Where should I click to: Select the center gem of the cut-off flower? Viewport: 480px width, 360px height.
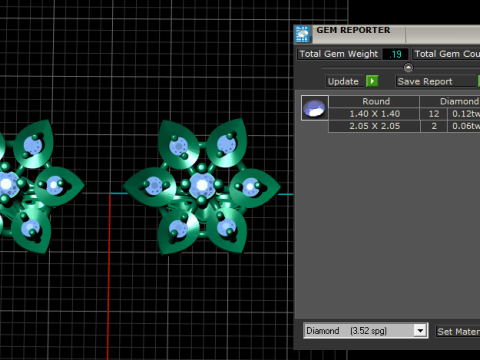point(7,184)
